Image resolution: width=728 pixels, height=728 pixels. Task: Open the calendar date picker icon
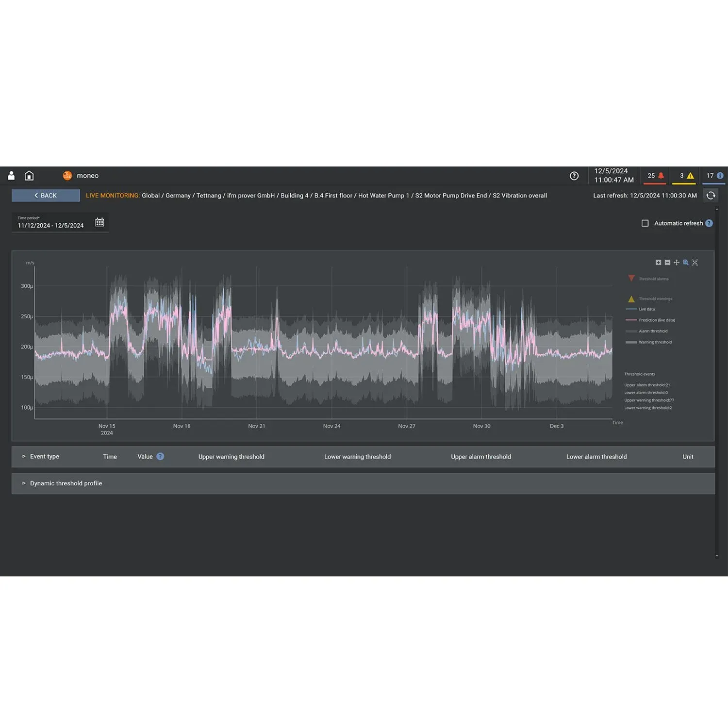coord(99,222)
